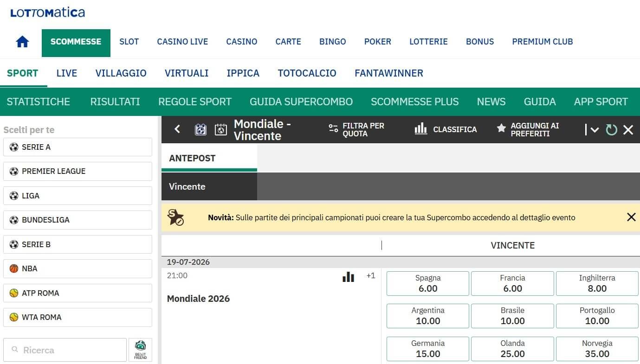
Task: Open the Filtra per quota filter icon
Action: (333, 128)
